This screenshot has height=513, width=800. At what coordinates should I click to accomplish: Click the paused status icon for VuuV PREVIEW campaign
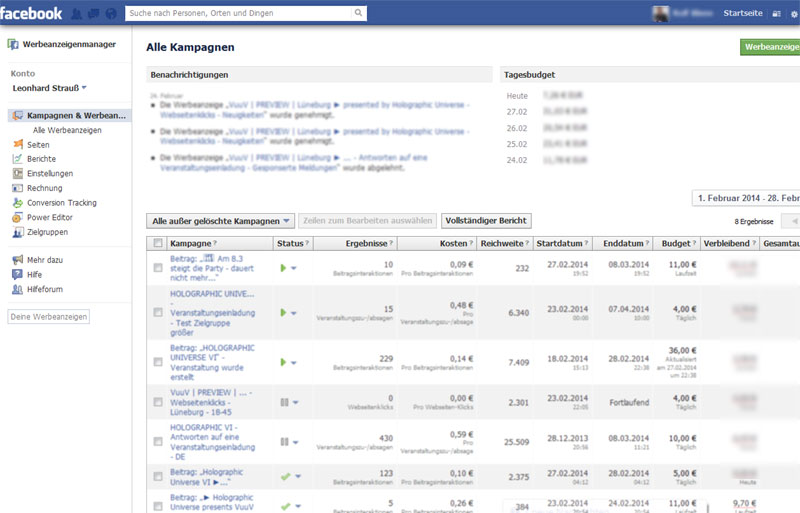tap(284, 402)
